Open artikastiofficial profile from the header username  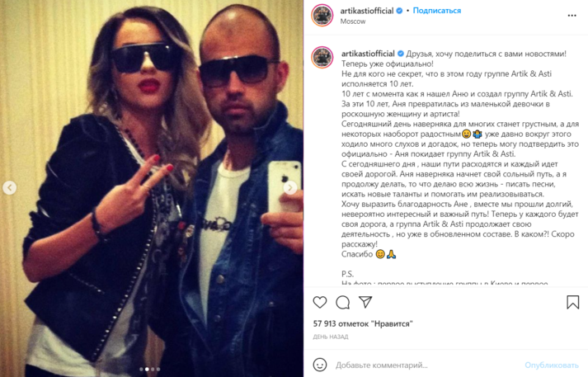point(367,11)
